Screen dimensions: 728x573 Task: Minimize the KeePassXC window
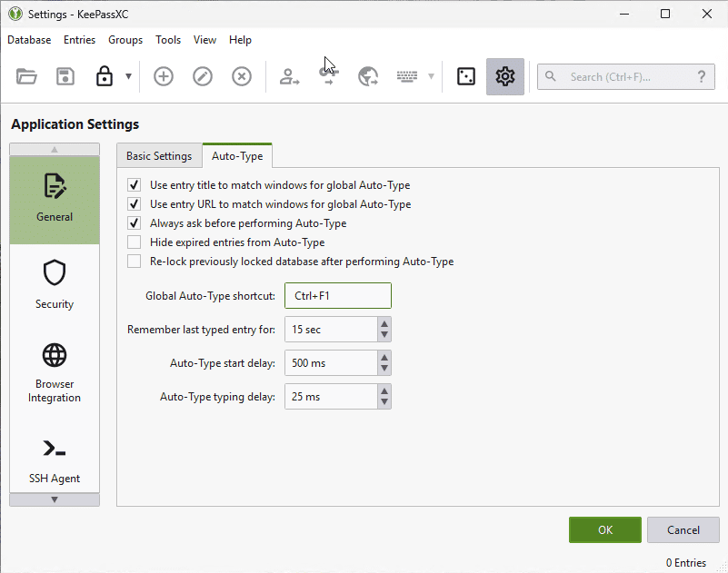(624, 14)
